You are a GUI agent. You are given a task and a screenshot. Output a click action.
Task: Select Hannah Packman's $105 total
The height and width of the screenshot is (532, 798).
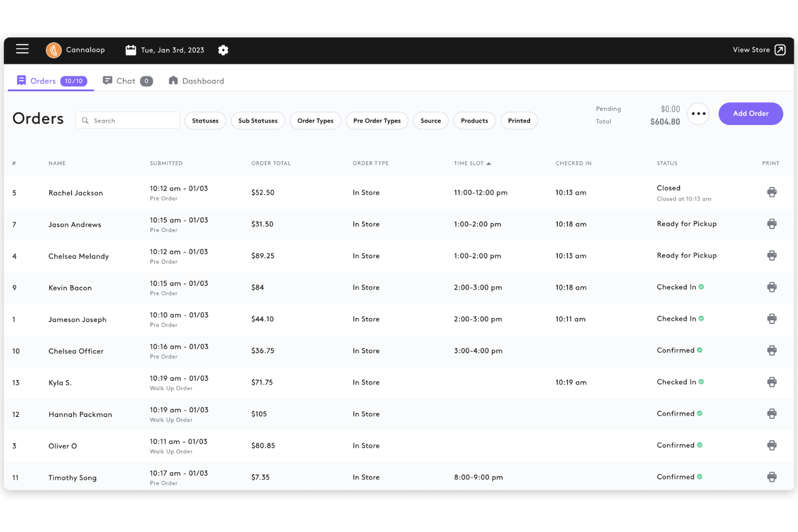click(x=259, y=414)
